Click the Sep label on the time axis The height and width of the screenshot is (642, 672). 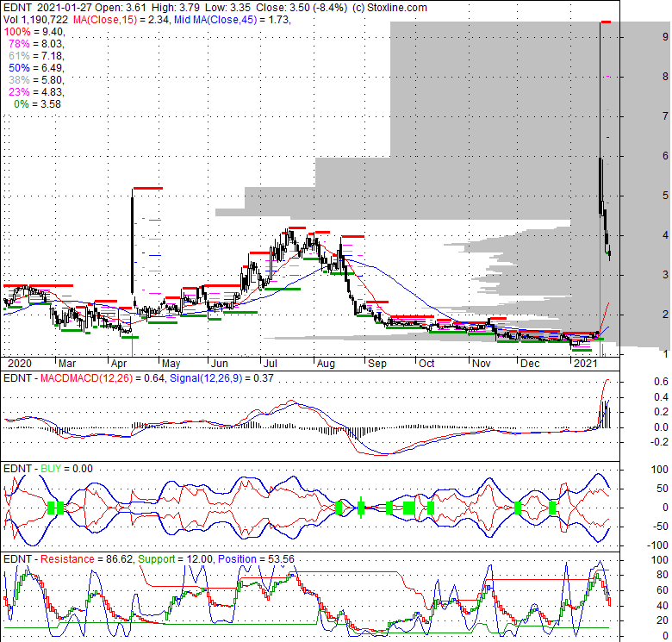377,364
